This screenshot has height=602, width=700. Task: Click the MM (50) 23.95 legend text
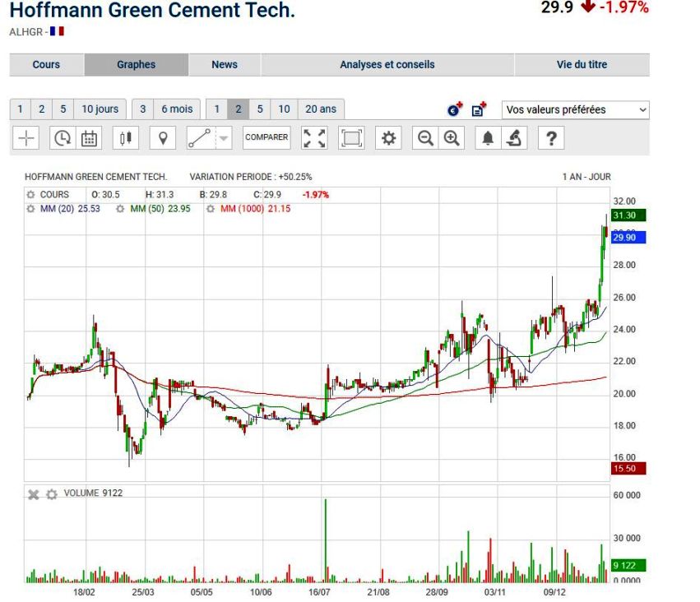pos(160,209)
